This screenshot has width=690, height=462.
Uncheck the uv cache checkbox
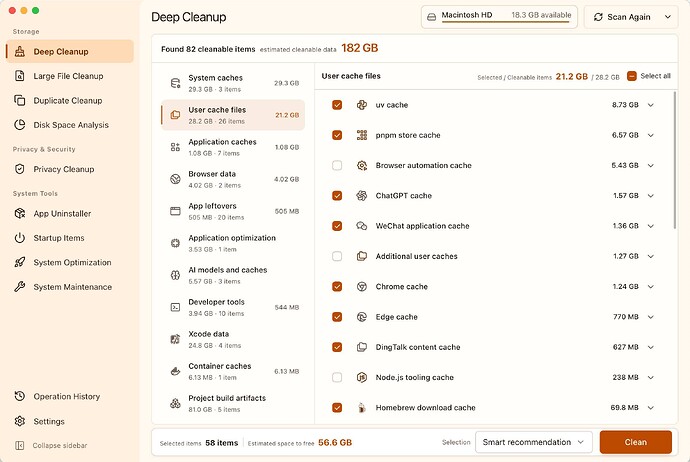337,105
